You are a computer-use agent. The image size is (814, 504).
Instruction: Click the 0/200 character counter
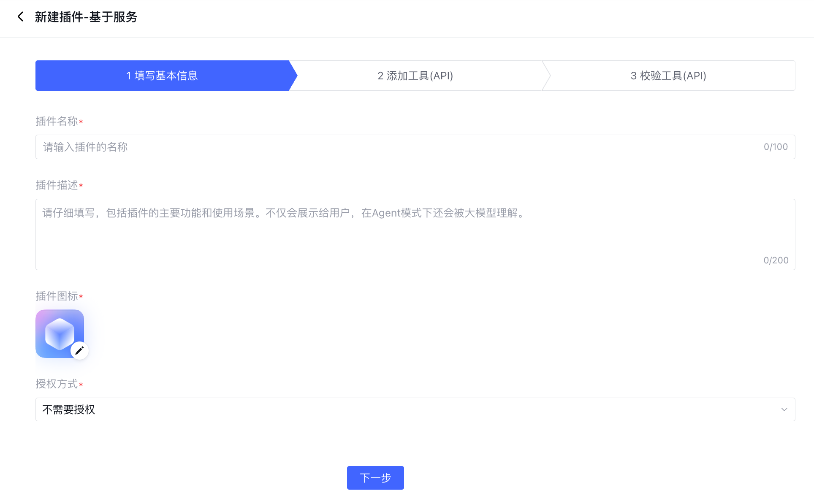(776, 260)
